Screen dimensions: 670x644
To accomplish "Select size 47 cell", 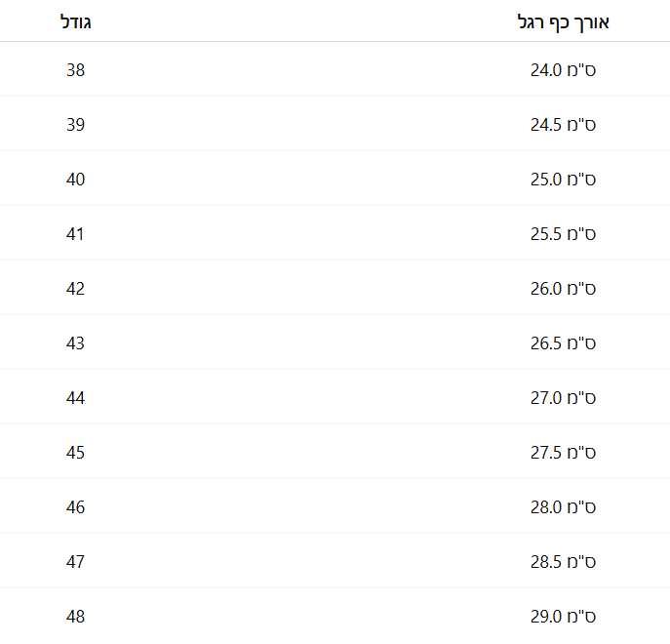I will [x=76, y=561].
